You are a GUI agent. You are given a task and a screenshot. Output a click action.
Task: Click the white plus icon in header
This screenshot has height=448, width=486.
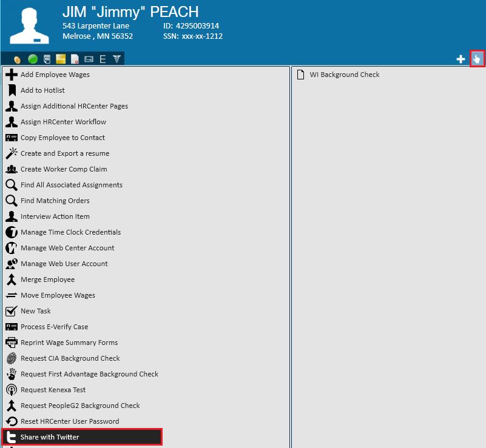[461, 59]
